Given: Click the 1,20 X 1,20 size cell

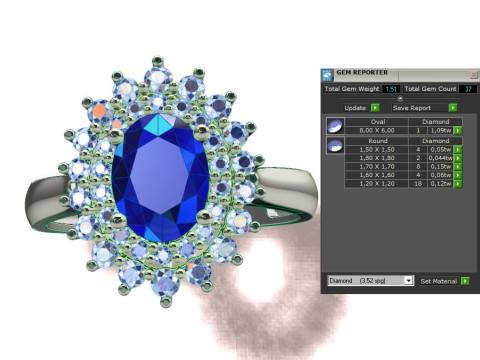Looking at the screenshot, I should 377,184.
